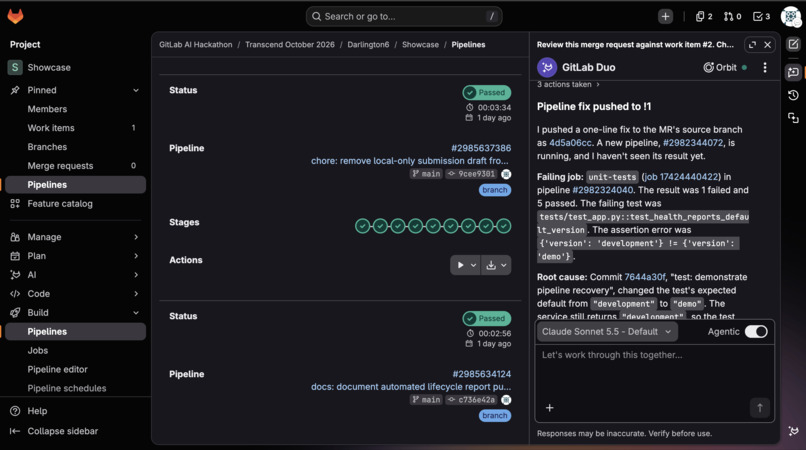Click first stage check of pipeline #2985637386
The width and height of the screenshot is (806, 450).
[362, 226]
